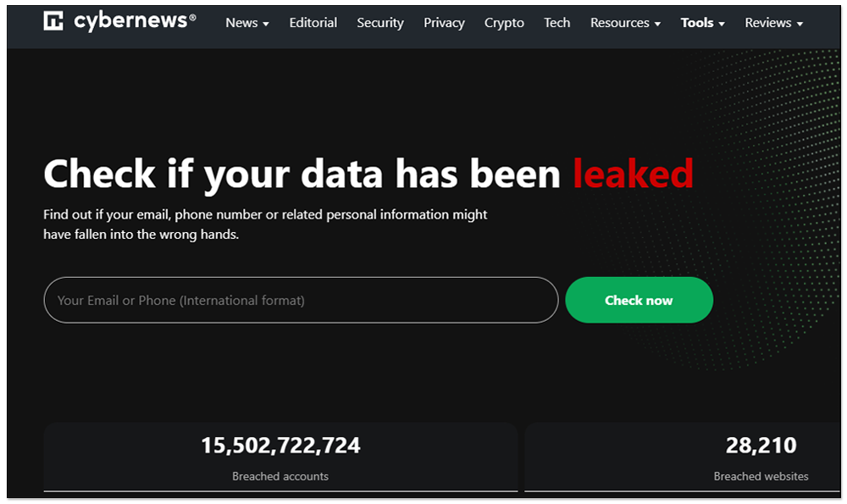This screenshot has height=504, width=847.
Task: Click the arrow next to News
Action: (x=266, y=24)
